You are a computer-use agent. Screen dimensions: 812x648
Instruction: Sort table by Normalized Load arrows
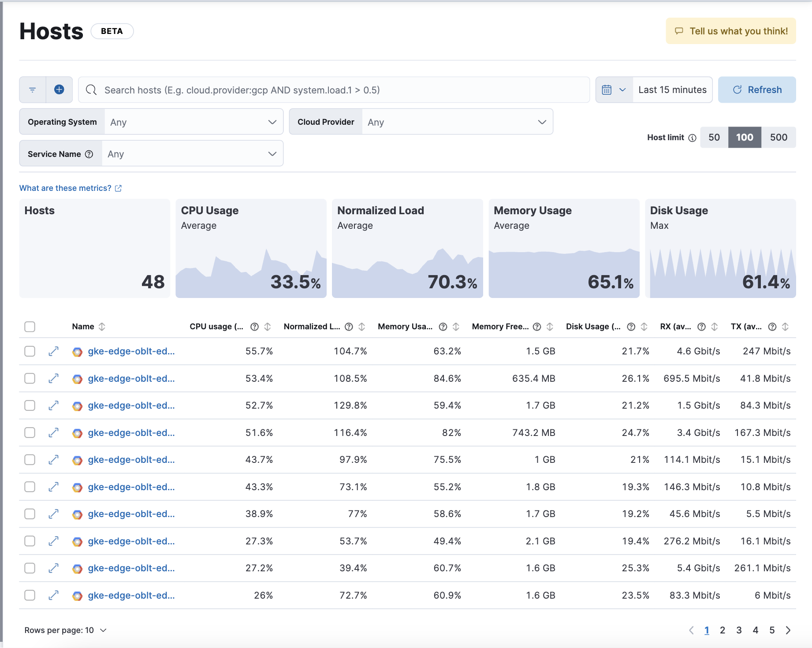click(x=362, y=327)
